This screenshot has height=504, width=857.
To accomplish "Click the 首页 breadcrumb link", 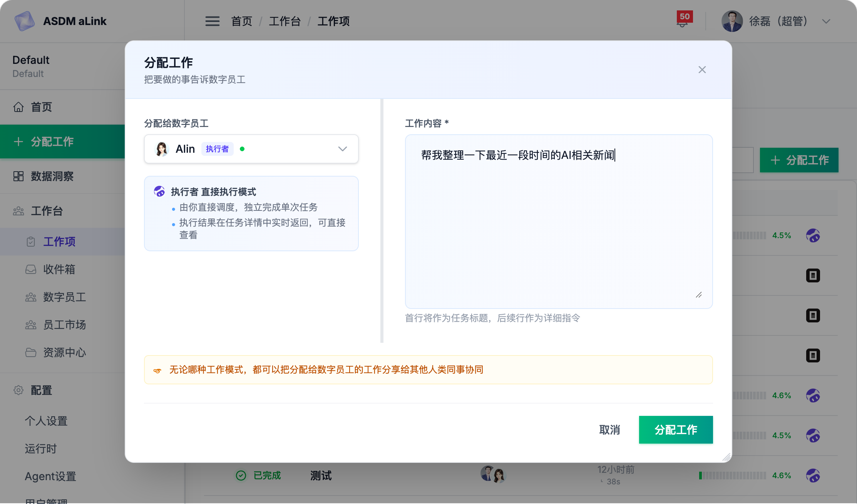I will 241,21.
